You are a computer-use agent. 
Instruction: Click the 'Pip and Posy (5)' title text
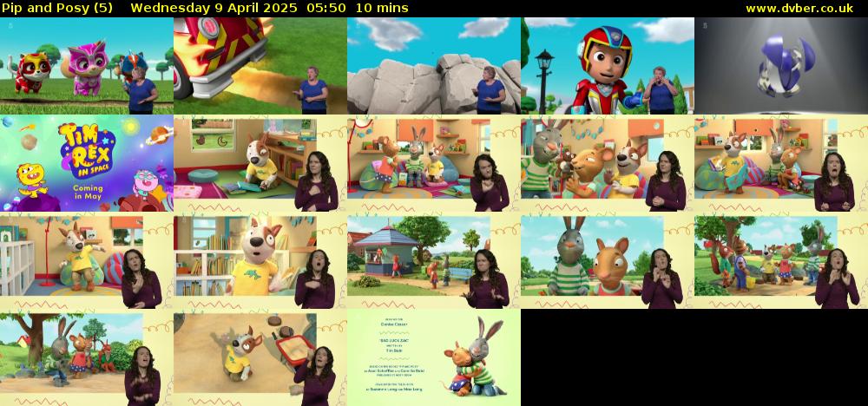pyautogui.click(x=57, y=8)
